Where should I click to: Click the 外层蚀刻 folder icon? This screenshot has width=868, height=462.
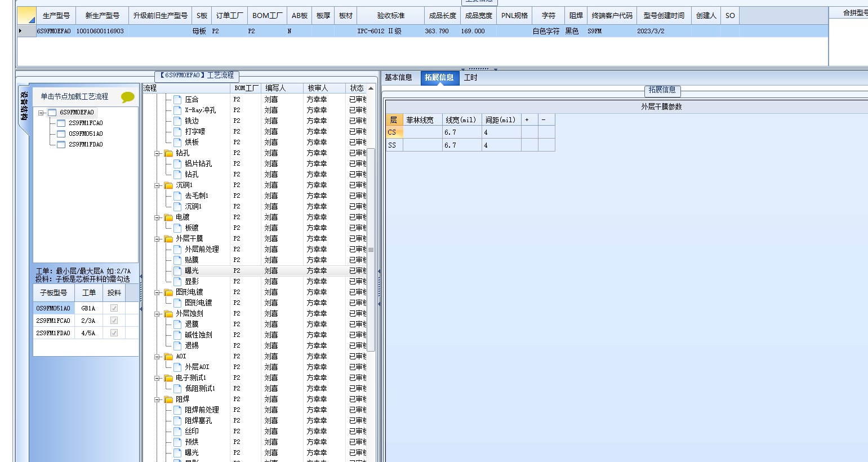[x=168, y=314]
